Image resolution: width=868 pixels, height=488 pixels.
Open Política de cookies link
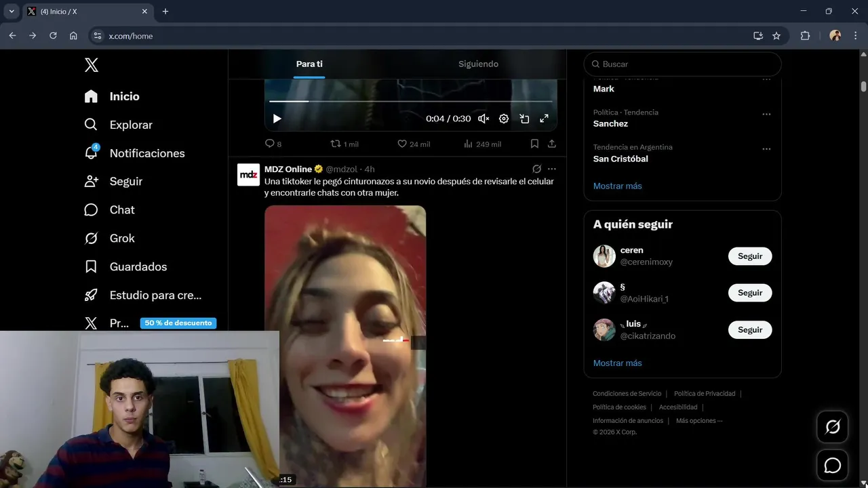coord(619,407)
